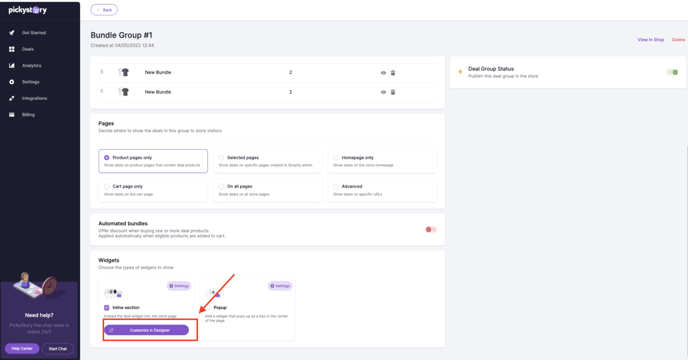Select the Homepage only radio option
Image resolution: width=688 pixels, height=360 pixels.
tap(336, 158)
